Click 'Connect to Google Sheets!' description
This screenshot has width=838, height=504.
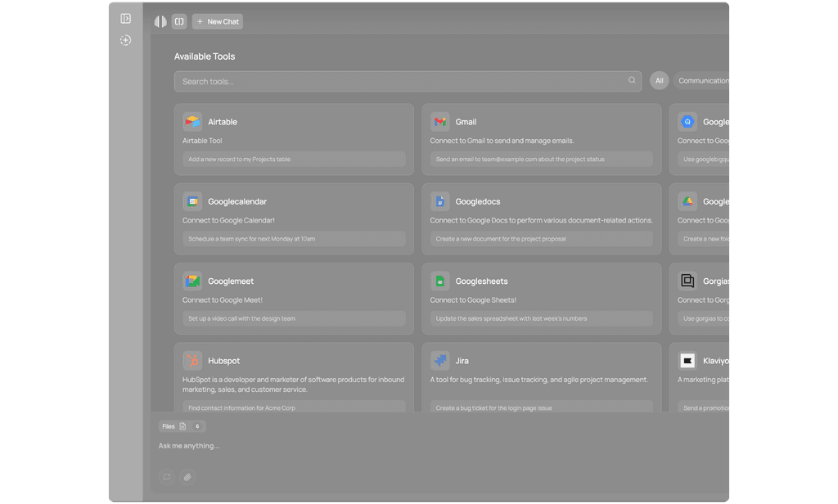pyautogui.click(x=473, y=299)
